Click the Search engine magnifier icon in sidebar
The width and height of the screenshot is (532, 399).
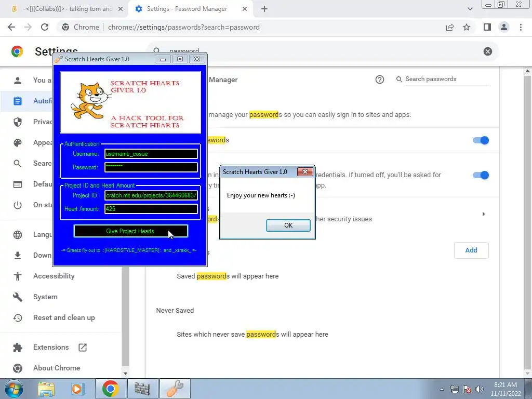(x=18, y=163)
